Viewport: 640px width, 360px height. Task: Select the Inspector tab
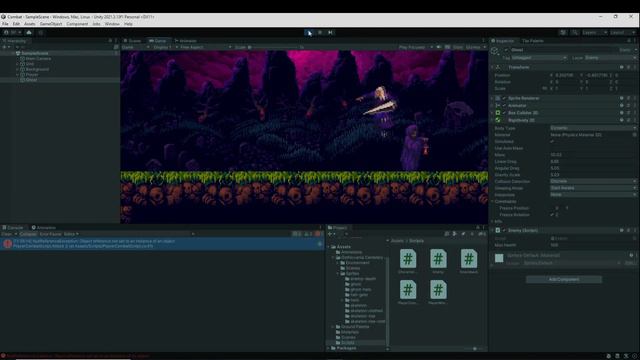[503, 41]
